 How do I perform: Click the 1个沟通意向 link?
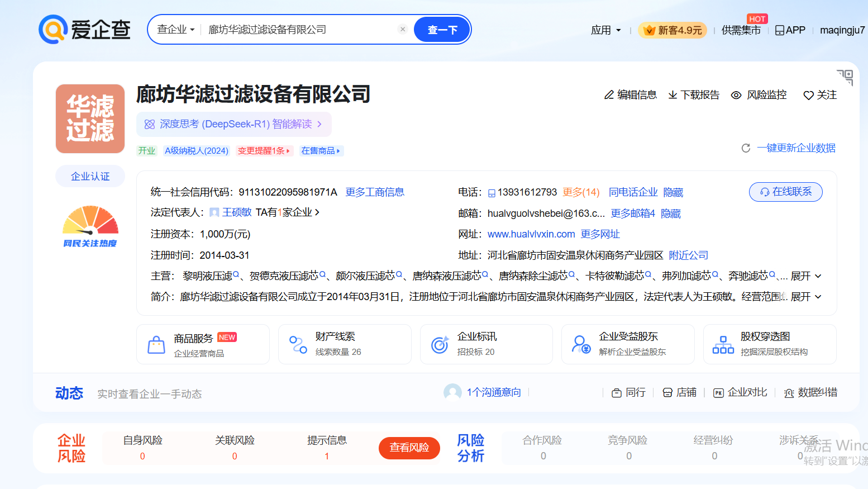(494, 392)
